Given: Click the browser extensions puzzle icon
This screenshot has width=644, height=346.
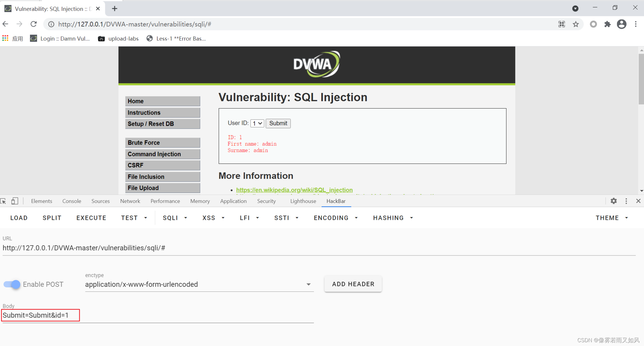Looking at the screenshot, I should [607, 24].
